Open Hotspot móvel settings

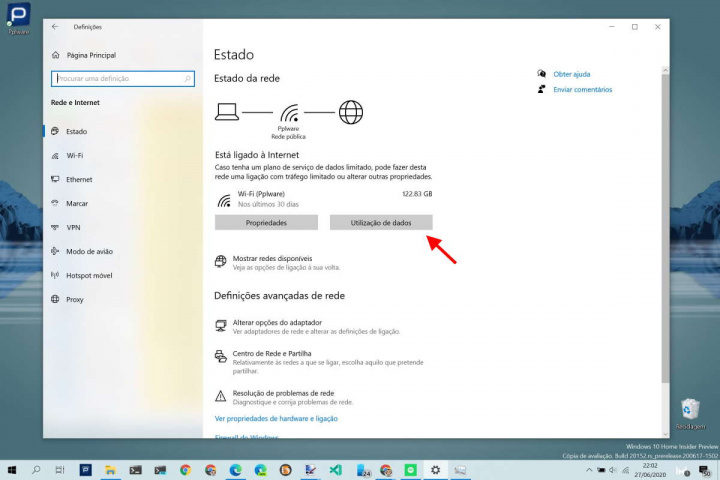[x=89, y=275]
